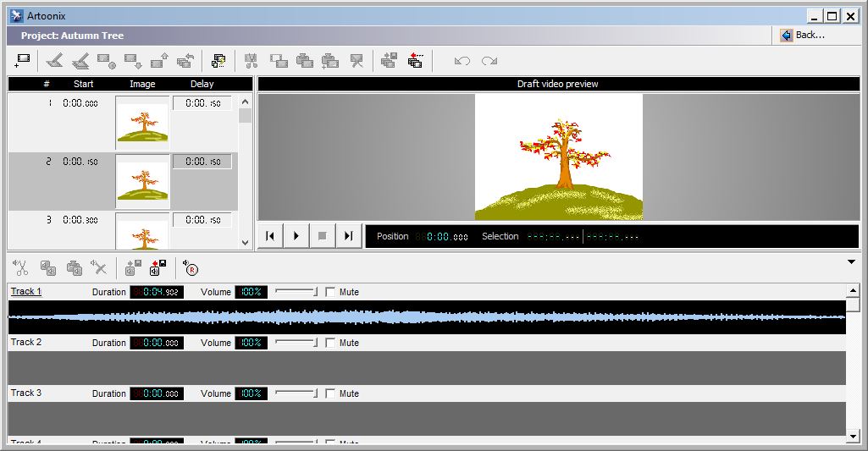Click the autumn tree preview image

coord(559,157)
